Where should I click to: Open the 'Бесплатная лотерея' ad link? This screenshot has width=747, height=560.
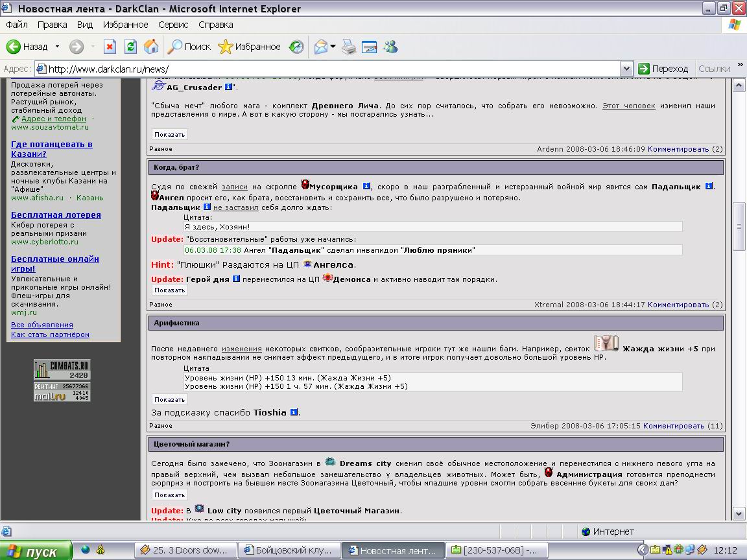pyautogui.click(x=56, y=215)
